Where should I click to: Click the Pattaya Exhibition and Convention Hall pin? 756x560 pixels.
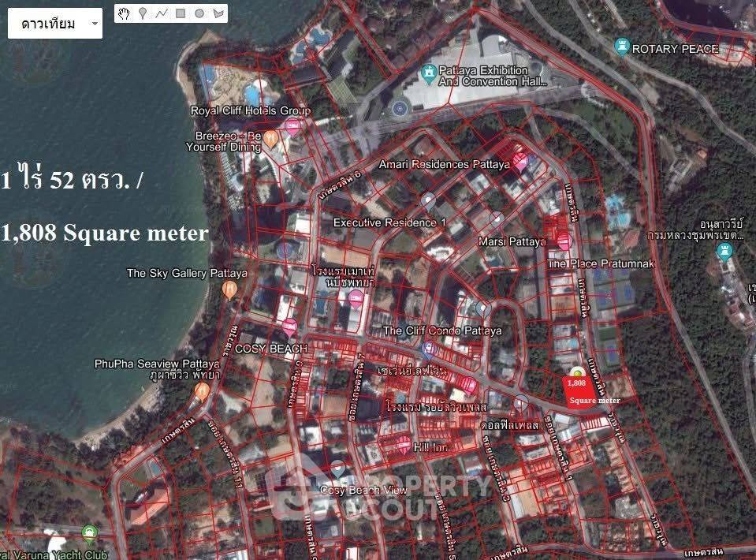(x=428, y=74)
